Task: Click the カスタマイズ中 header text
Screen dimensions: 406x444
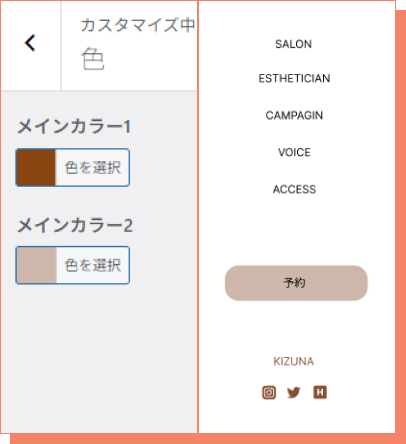Action: pos(138,25)
